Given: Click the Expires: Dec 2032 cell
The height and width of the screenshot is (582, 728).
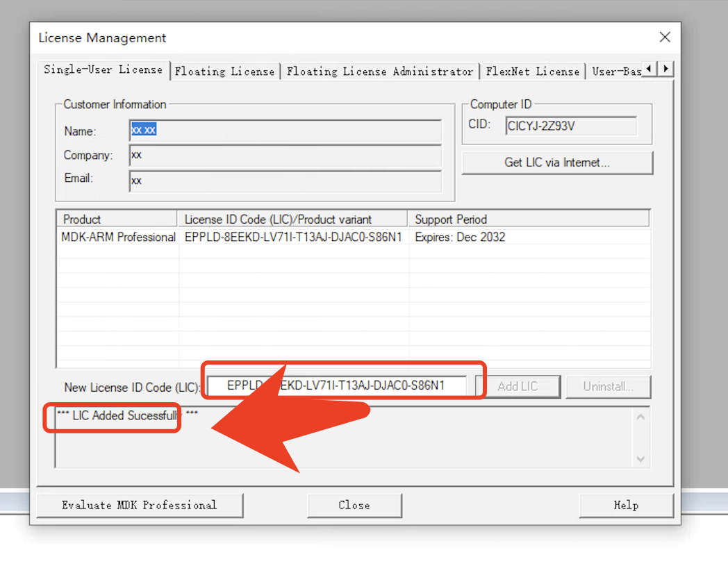Looking at the screenshot, I should click(x=460, y=237).
